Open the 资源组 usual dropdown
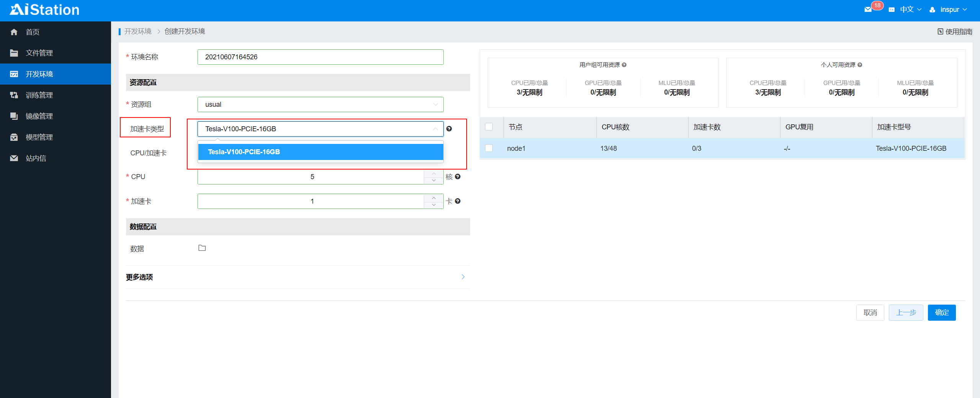The image size is (980, 398). click(x=320, y=104)
